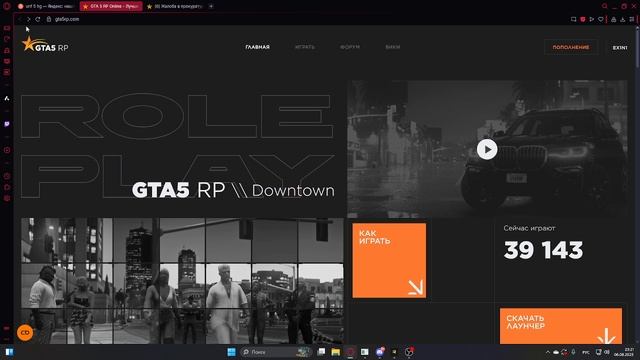This screenshot has width=640, height=360.
Task: Open the КАК ИГРАТЬ orange tile
Action: [389, 260]
